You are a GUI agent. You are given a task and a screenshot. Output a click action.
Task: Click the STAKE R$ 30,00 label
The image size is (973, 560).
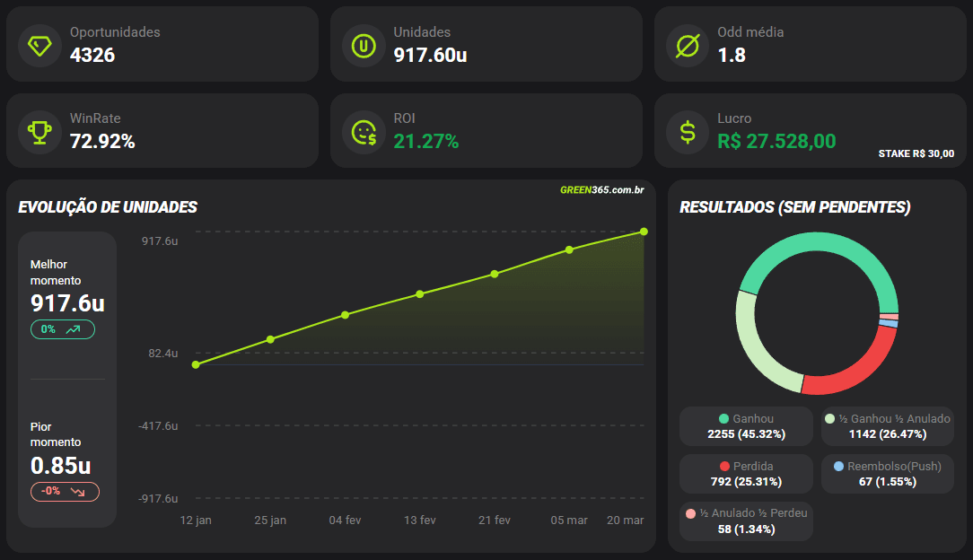coord(916,153)
